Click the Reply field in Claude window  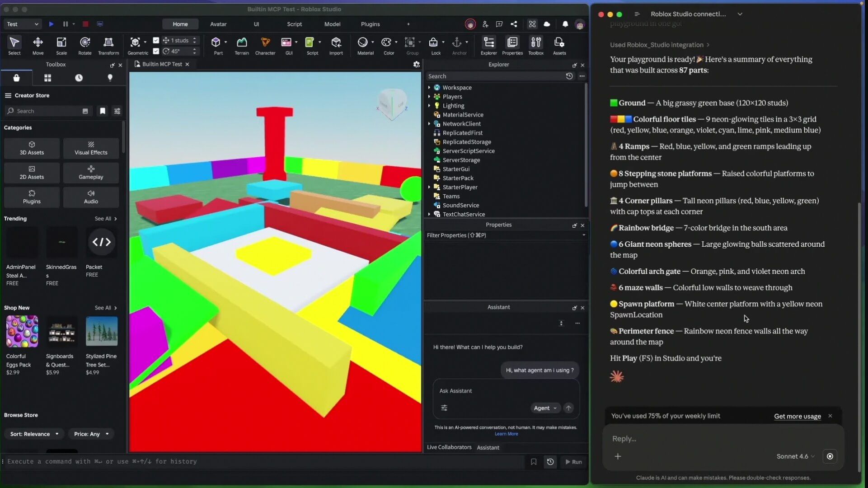(723, 439)
